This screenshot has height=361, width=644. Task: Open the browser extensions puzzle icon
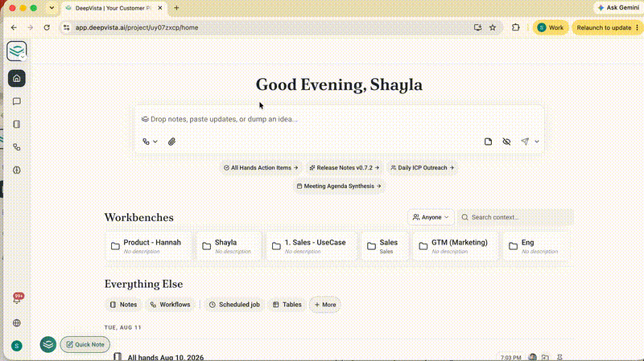point(515,27)
